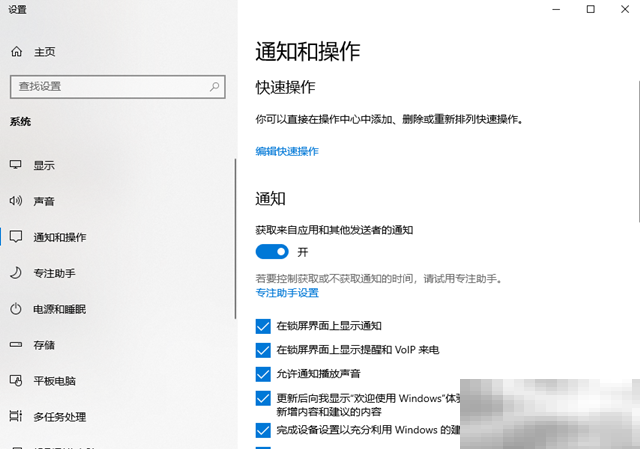Uncheck 允许通知播放声音
This screenshot has height=449, width=640.
pyautogui.click(x=263, y=374)
